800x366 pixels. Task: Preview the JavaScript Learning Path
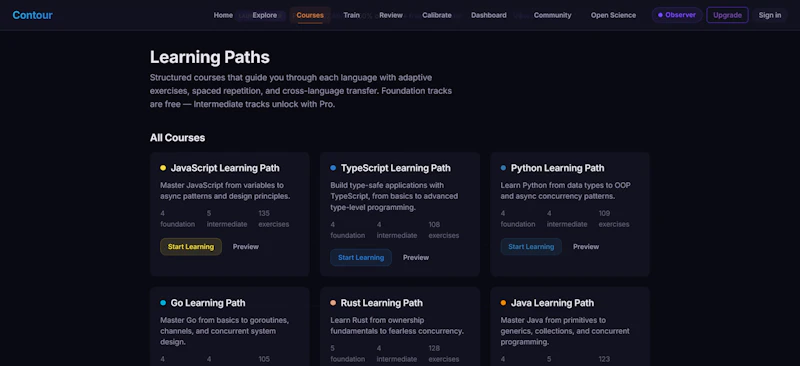246,247
